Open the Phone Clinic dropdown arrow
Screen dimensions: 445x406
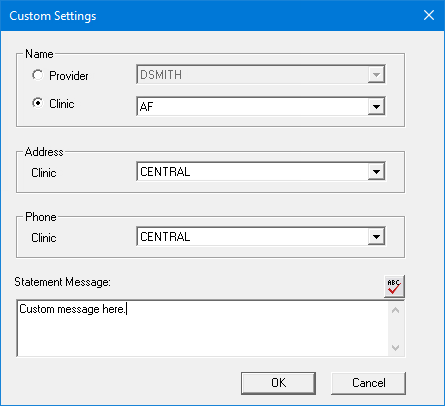(x=376, y=237)
